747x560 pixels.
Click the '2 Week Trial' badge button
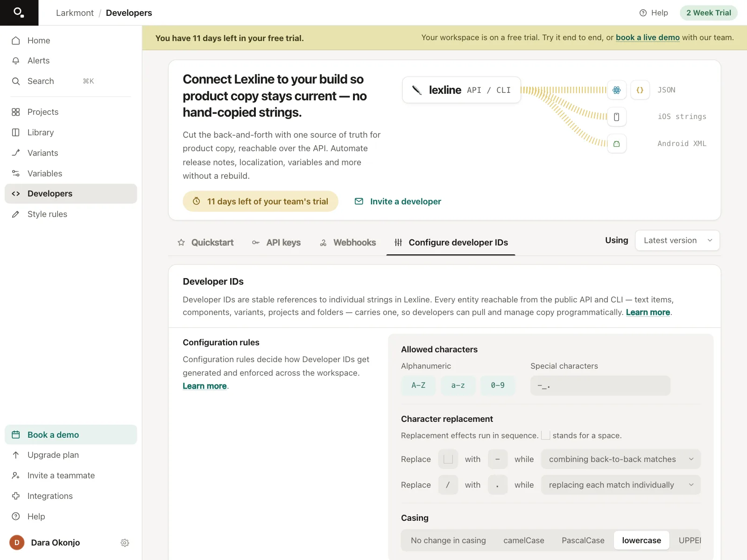pos(709,13)
